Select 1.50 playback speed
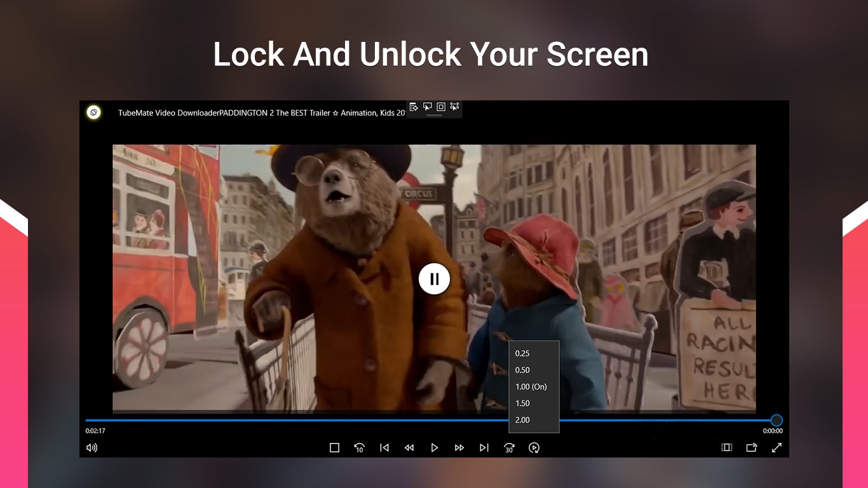This screenshot has height=488, width=868. [x=534, y=403]
